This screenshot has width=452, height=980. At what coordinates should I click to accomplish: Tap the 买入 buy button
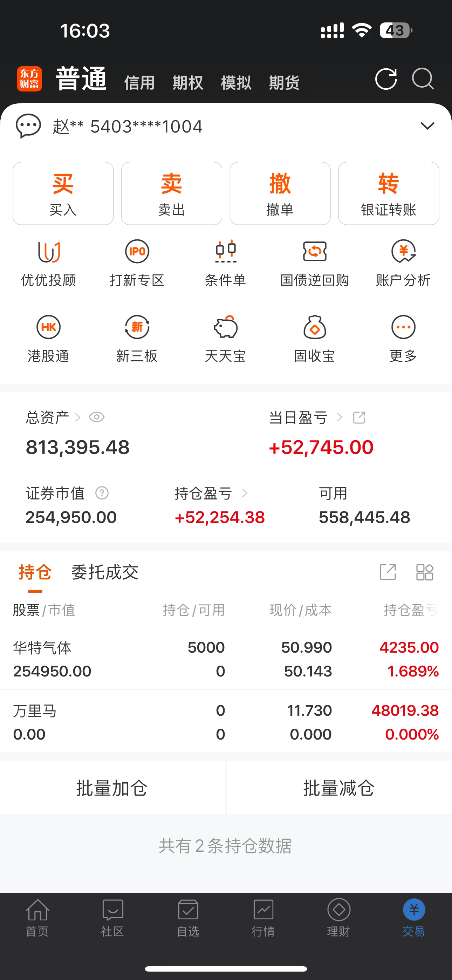63,193
